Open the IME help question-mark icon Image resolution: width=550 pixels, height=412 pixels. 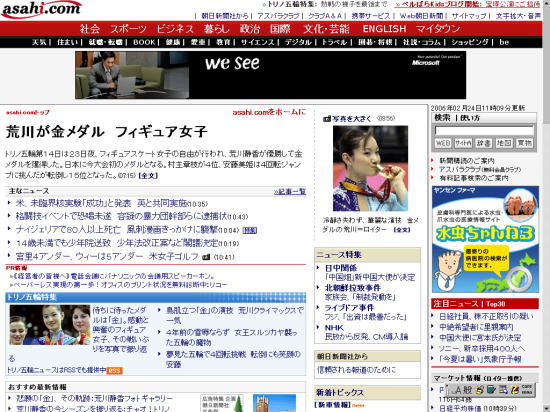coord(515,389)
